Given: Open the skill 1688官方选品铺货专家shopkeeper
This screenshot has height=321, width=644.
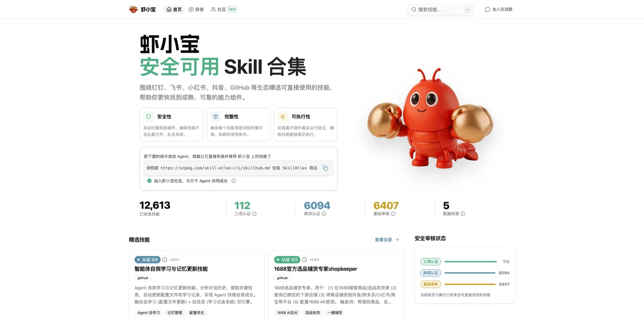Looking at the screenshot, I should coord(315,269).
